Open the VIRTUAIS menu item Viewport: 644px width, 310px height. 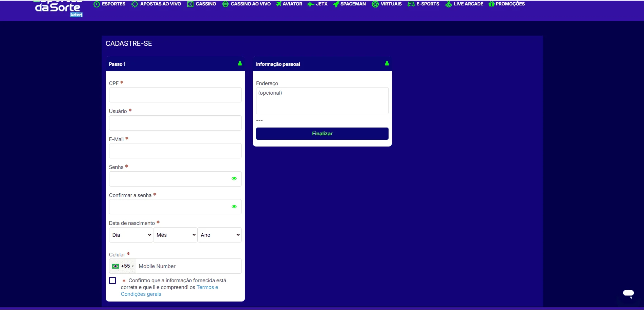click(391, 4)
